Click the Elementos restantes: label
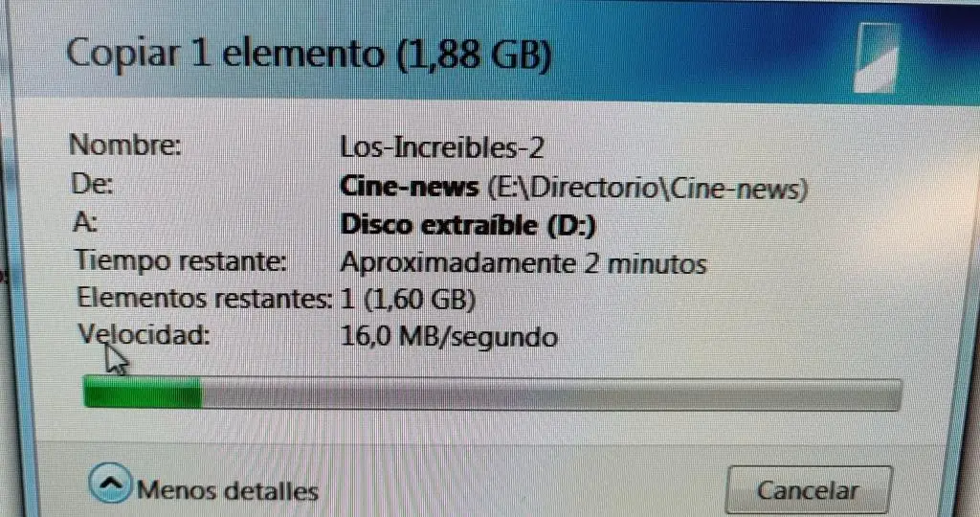This screenshot has width=980, height=517. point(205,298)
